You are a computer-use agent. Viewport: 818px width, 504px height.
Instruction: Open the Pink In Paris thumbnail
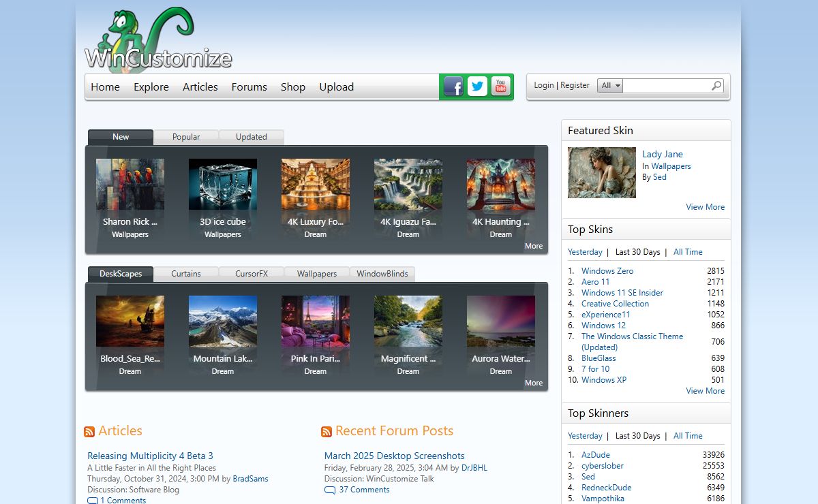[x=316, y=321]
